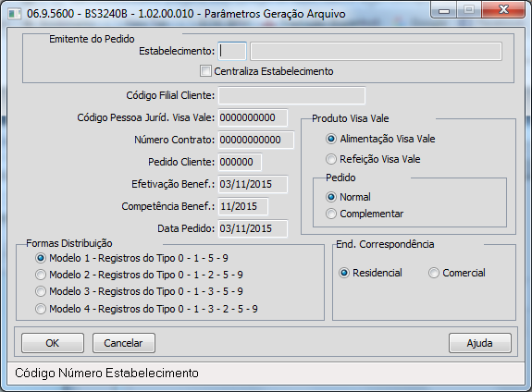Click the application icon in the title bar

coord(14,14)
